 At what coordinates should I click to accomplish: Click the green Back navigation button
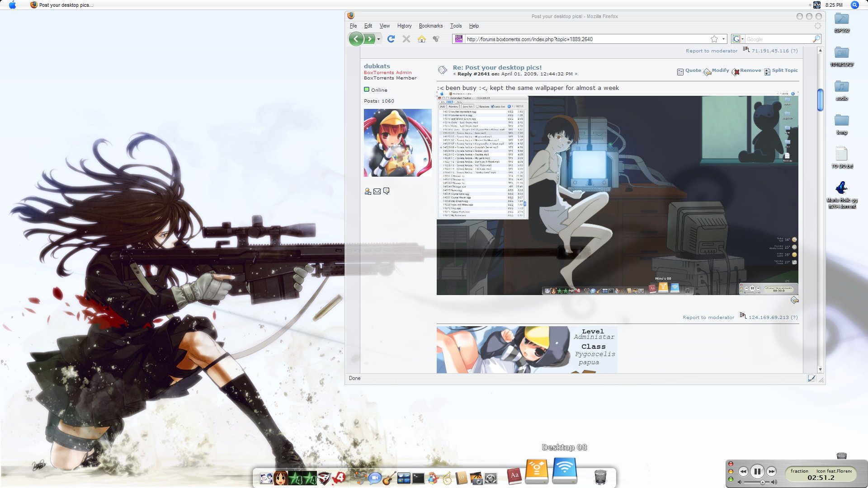click(356, 39)
